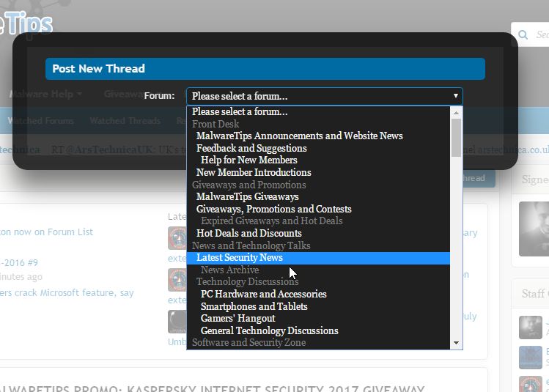This screenshot has height=392, width=549.
Task: Pick MalwareTips Giveaways from the list
Action: click(318, 196)
